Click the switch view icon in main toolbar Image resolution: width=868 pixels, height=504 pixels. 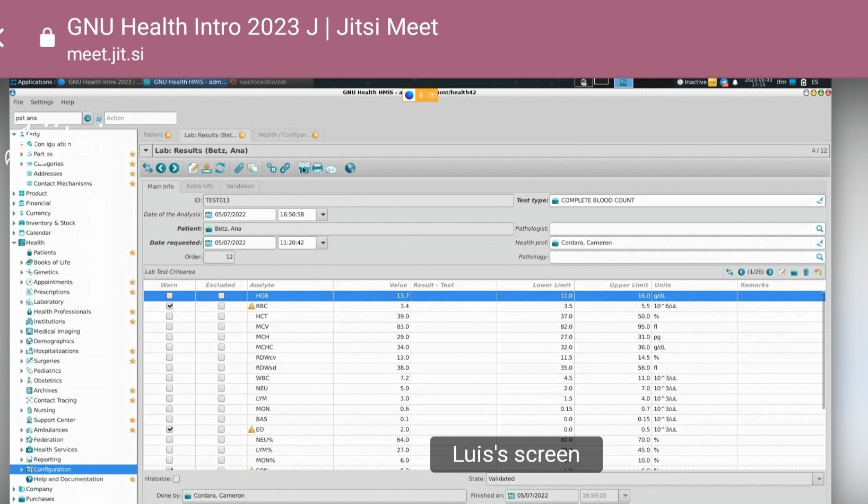click(147, 168)
